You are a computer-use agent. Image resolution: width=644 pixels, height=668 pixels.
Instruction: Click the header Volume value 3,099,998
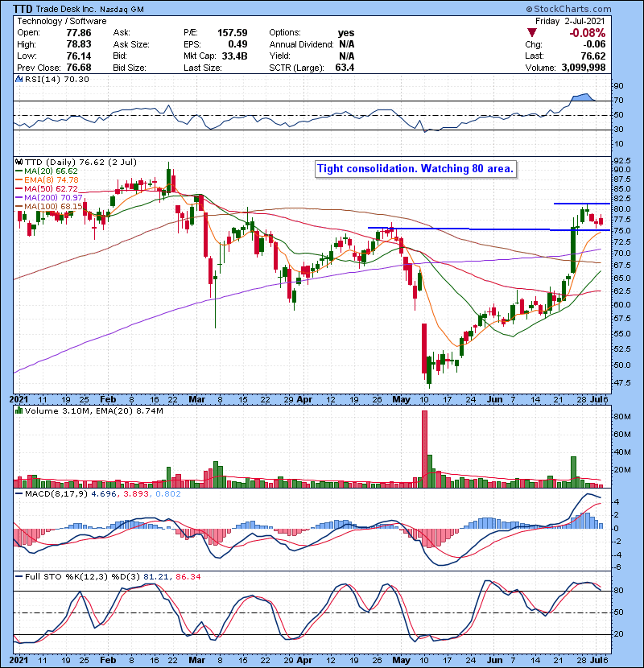tap(584, 68)
